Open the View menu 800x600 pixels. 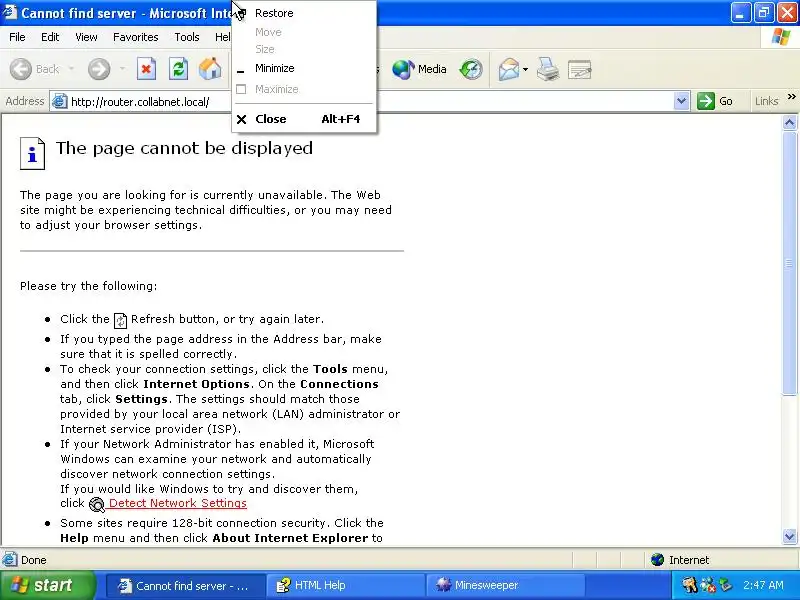[x=86, y=37]
